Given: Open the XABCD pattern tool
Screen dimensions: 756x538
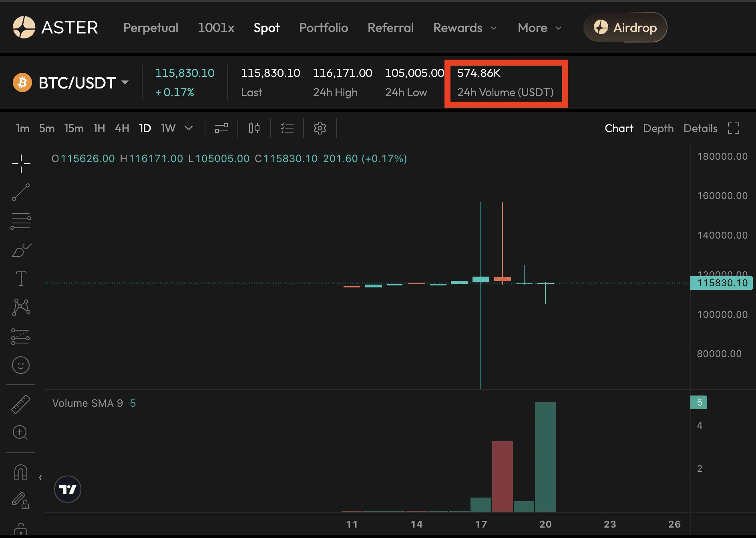Looking at the screenshot, I should pyautogui.click(x=21, y=307).
